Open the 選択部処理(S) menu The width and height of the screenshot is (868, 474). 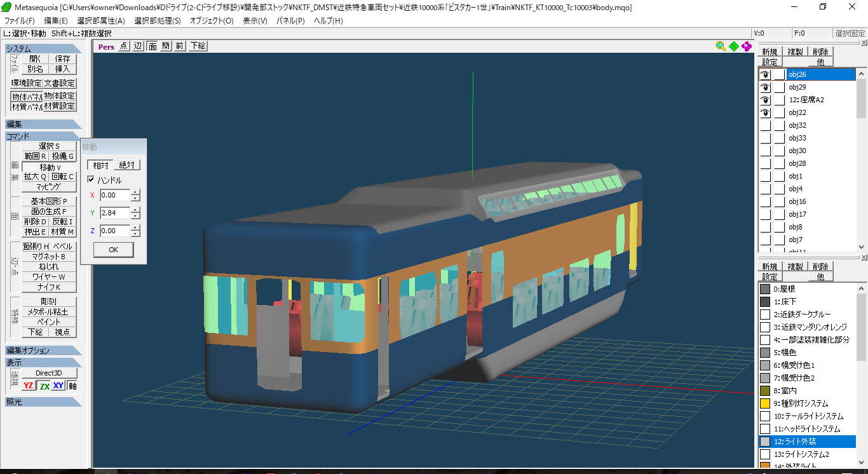coord(157,21)
